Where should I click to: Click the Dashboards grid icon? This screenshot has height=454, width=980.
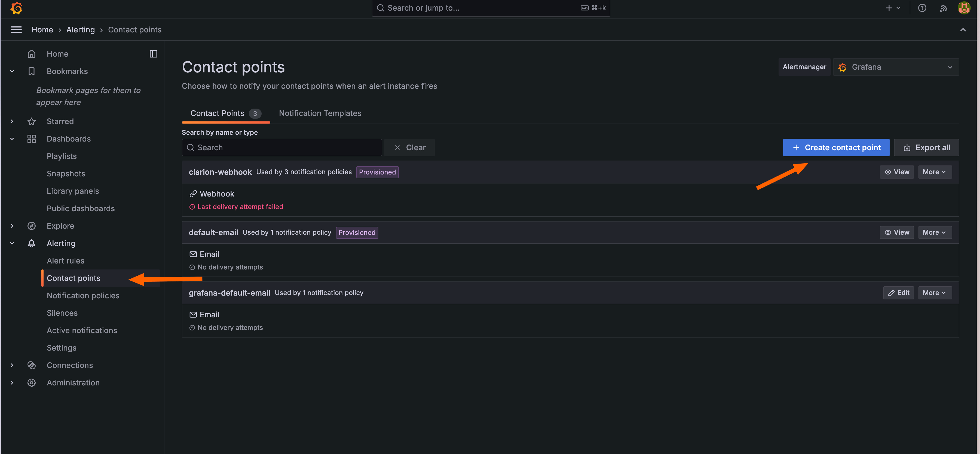click(32, 139)
